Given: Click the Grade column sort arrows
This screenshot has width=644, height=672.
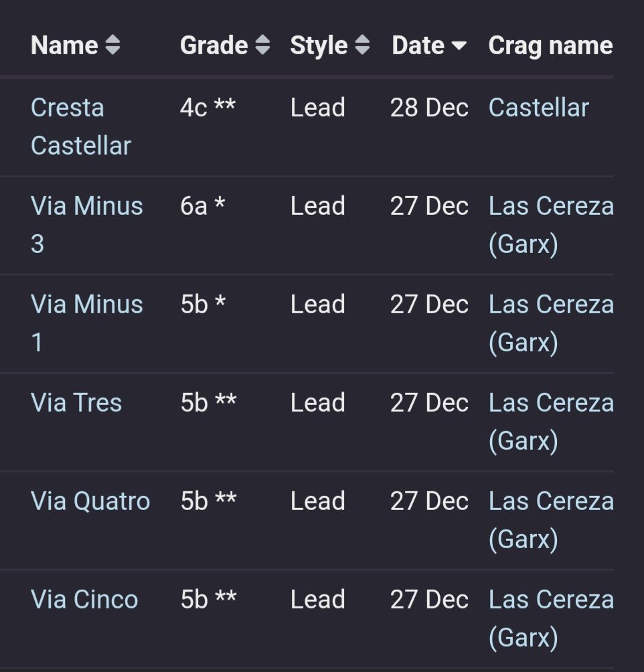Looking at the screenshot, I should 262,46.
